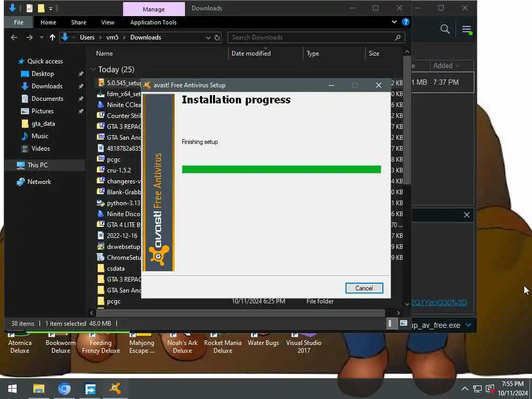Select the Manage contextual tab
532x399 pixels.
point(154,9)
